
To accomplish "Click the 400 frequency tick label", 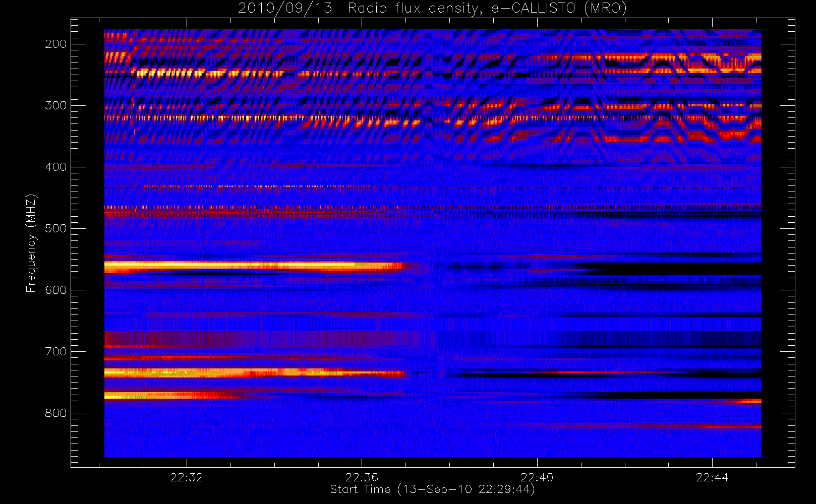I will (56, 167).
